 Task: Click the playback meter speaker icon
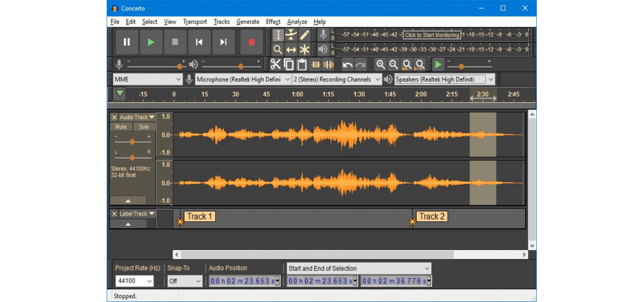click(x=324, y=49)
